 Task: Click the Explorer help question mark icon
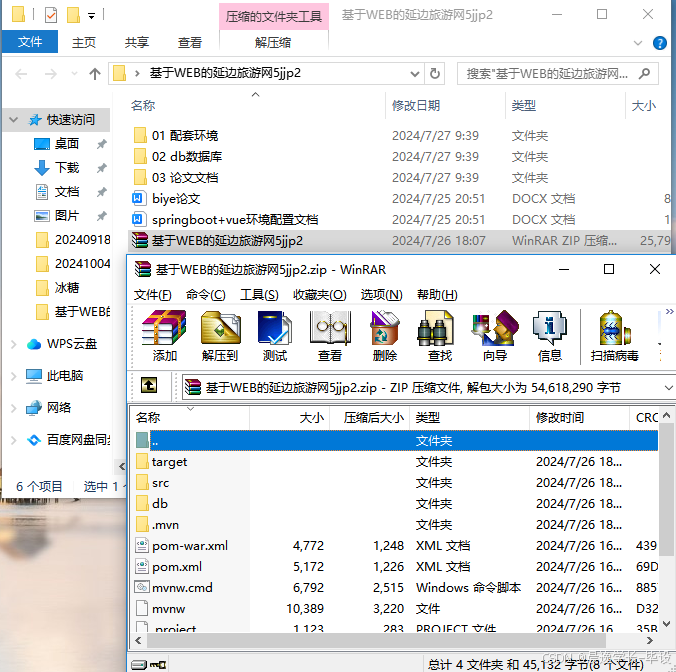pos(660,43)
